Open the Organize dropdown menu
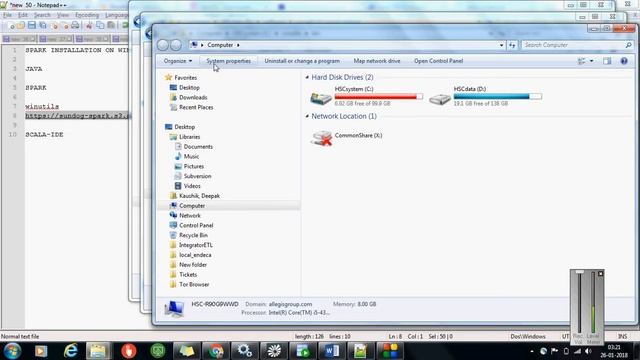The width and height of the screenshot is (640, 360). [x=178, y=61]
